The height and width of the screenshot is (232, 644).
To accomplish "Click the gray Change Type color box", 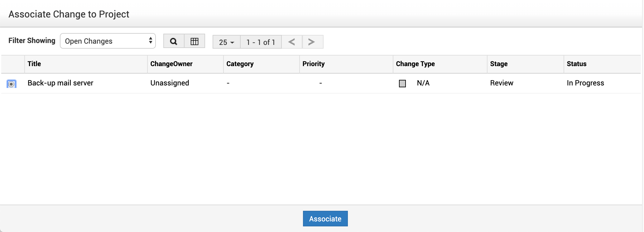I will click(402, 84).
